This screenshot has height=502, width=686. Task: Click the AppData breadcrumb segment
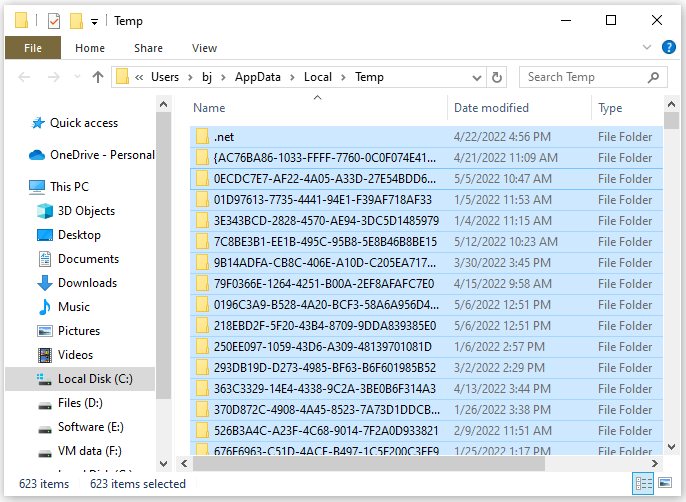pos(258,77)
